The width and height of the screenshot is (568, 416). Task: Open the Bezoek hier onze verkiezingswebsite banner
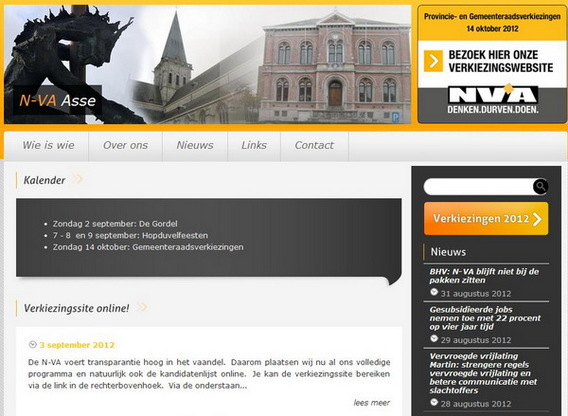(x=493, y=64)
